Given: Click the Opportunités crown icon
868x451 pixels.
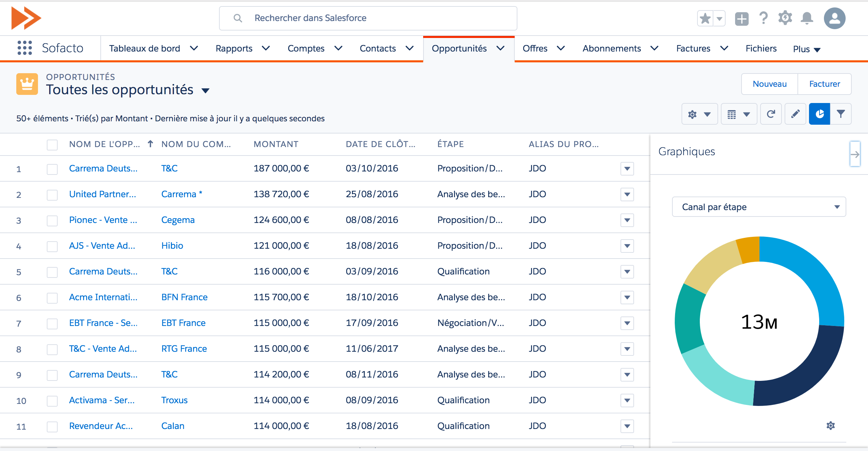Looking at the screenshot, I should tap(27, 84).
